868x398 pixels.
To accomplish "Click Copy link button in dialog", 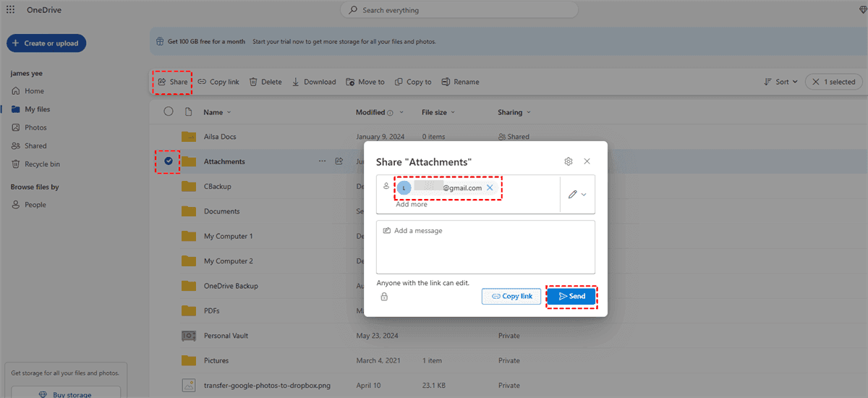I will 511,296.
